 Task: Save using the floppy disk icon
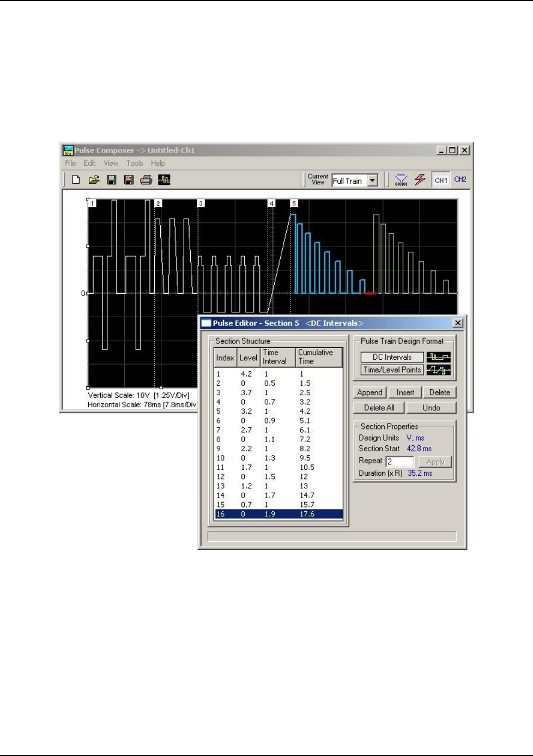[x=111, y=180]
